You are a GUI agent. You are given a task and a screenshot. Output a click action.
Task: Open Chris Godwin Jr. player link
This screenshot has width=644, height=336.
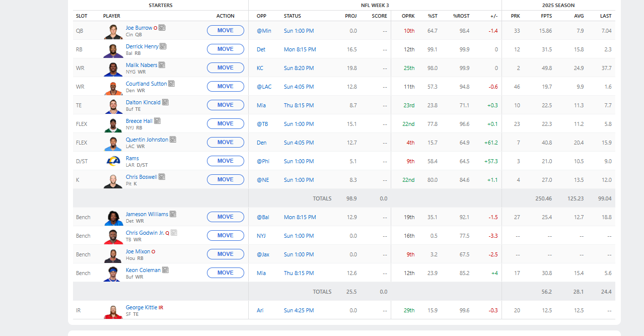[145, 233]
